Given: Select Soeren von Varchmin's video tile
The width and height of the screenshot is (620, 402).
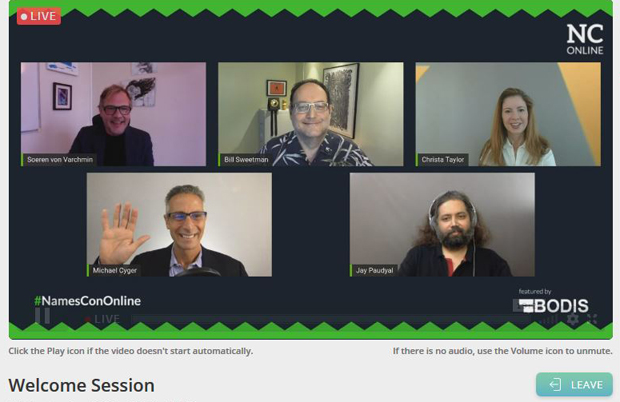Looking at the screenshot, I should [113, 114].
